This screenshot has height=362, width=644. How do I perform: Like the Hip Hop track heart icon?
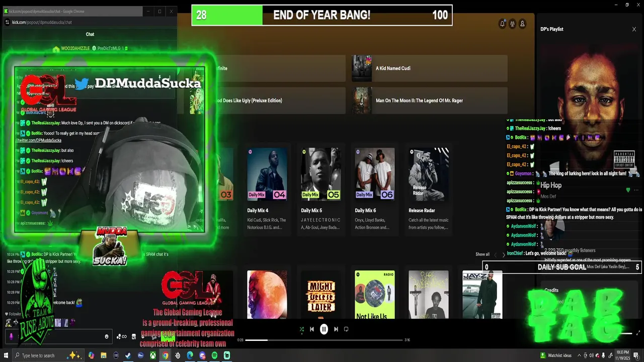(628, 190)
